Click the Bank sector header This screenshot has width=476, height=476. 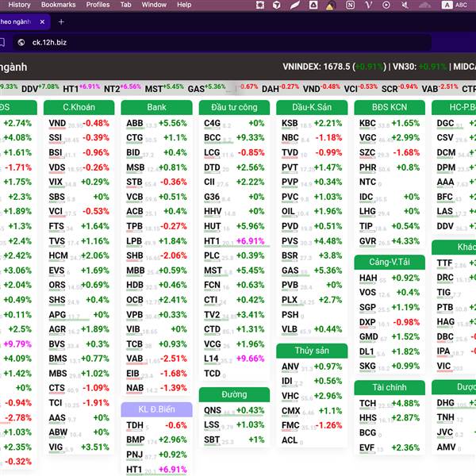pyautogui.click(x=156, y=107)
